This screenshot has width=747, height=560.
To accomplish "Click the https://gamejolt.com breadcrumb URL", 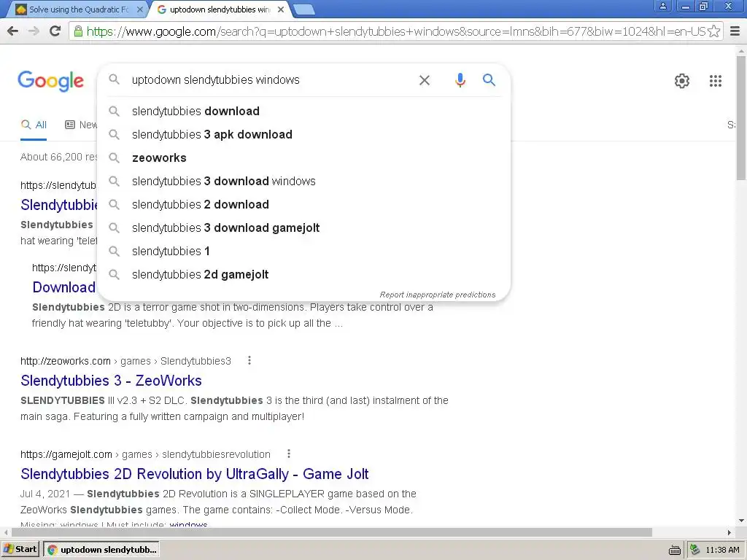I will [x=66, y=454].
